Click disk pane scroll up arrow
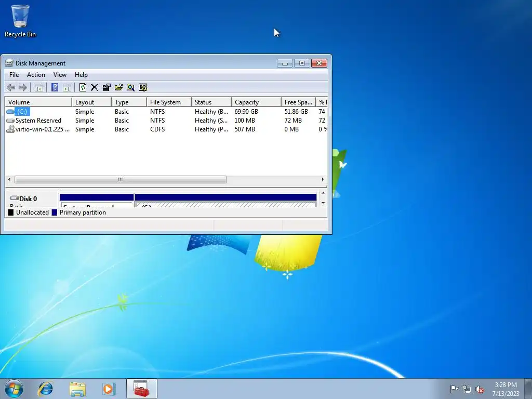The image size is (532, 399). click(323, 193)
